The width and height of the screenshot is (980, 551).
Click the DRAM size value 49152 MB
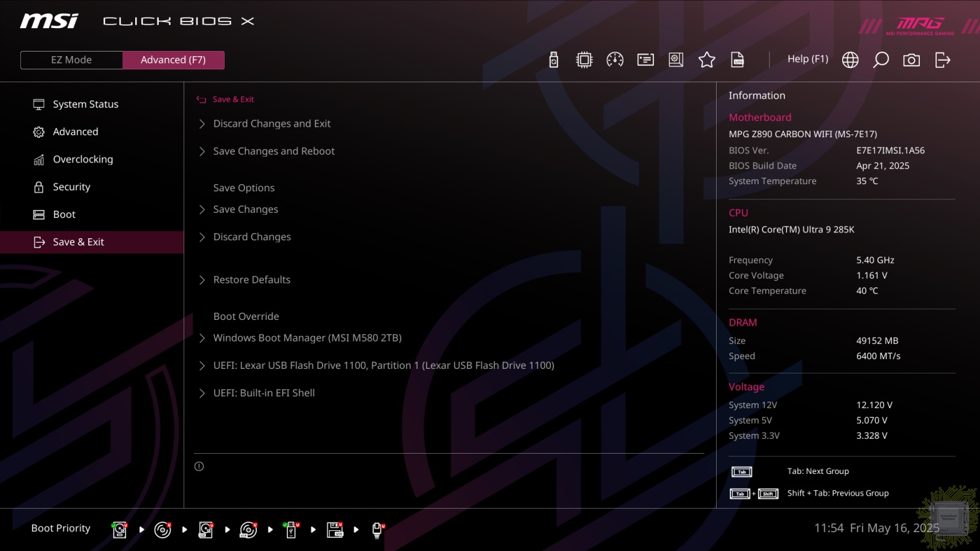pos(877,341)
